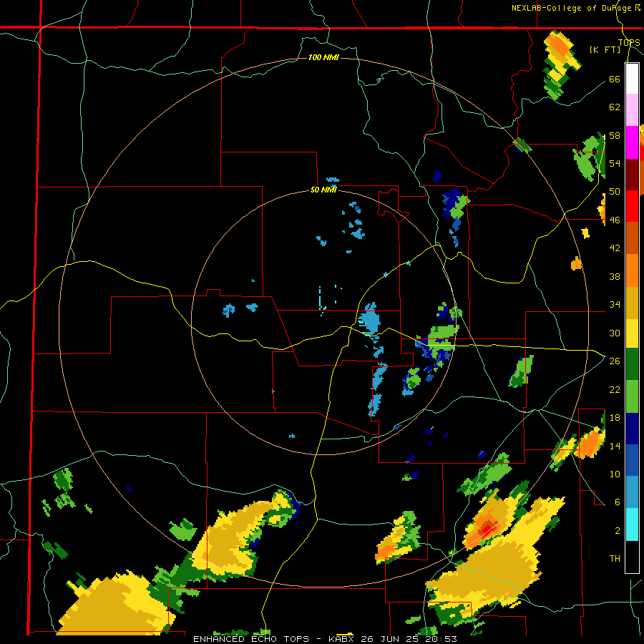Click the red high-top storm core
The image size is (644, 644).
pos(487,530)
